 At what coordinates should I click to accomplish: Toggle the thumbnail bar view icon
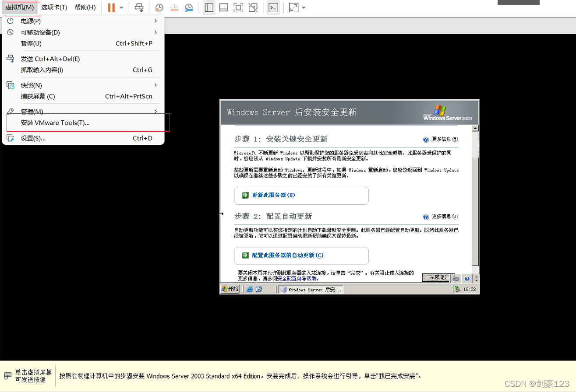pyautogui.click(x=224, y=7)
